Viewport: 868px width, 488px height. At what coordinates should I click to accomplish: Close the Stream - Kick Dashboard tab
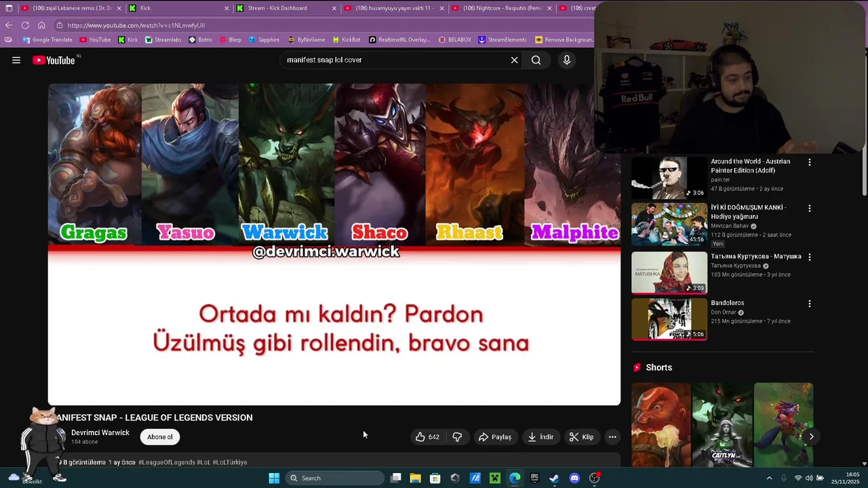[334, 8]
